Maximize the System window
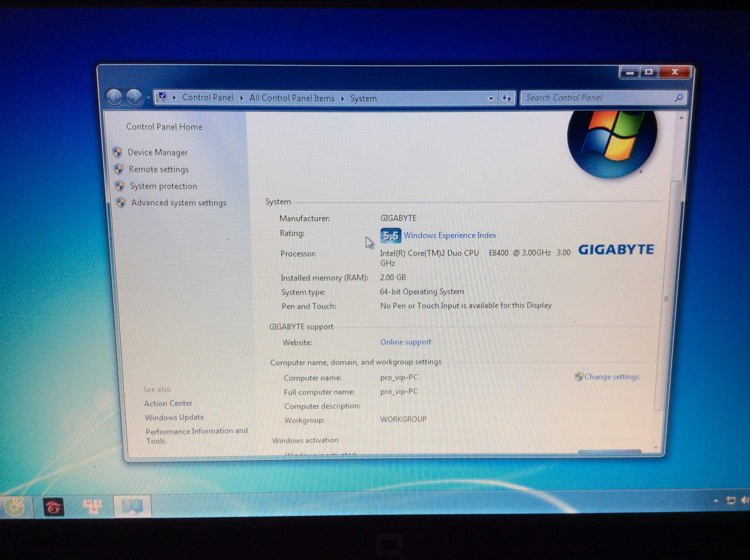Screen dimensions: 750x560 click(x=649, y=72)
